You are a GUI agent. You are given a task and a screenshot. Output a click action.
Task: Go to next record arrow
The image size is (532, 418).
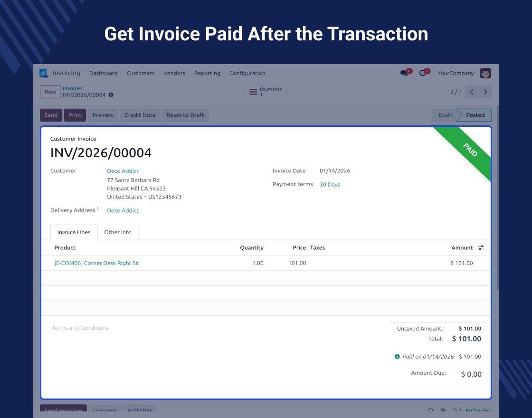pos(485,92)
